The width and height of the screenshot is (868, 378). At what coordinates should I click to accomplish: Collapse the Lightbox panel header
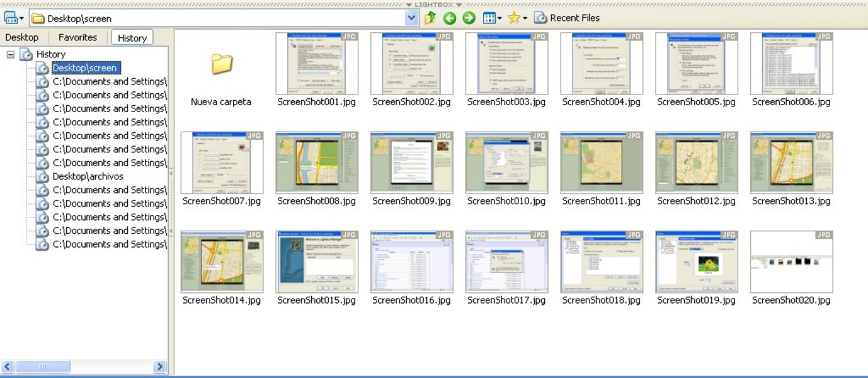[x=434, y=4]
